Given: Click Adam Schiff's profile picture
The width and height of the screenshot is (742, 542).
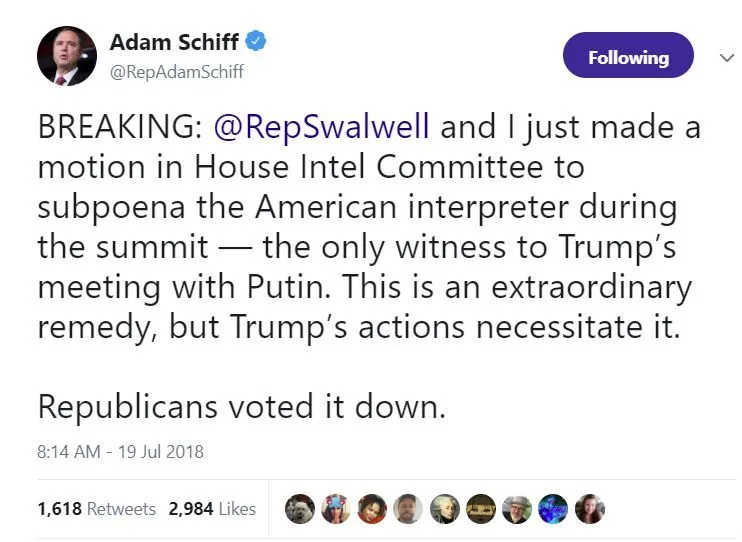Looking at the screenshot, I should click(x=66, y=56).
